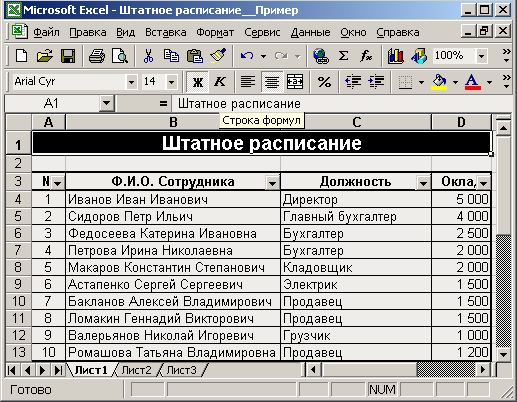Image resolution: width=517 pixels, height=402 pixels.
Task: Apply red font color with the A icon
Action: tap(473, 81)
